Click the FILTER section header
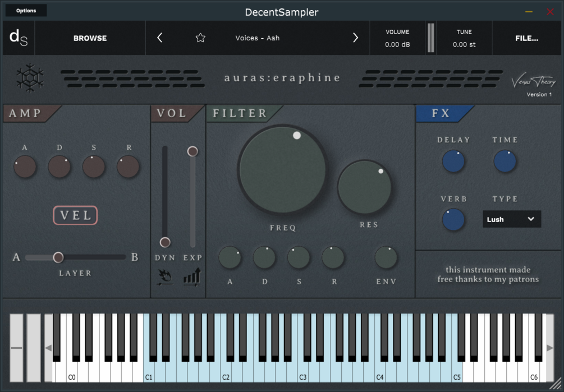 click(x=240, y=113)
